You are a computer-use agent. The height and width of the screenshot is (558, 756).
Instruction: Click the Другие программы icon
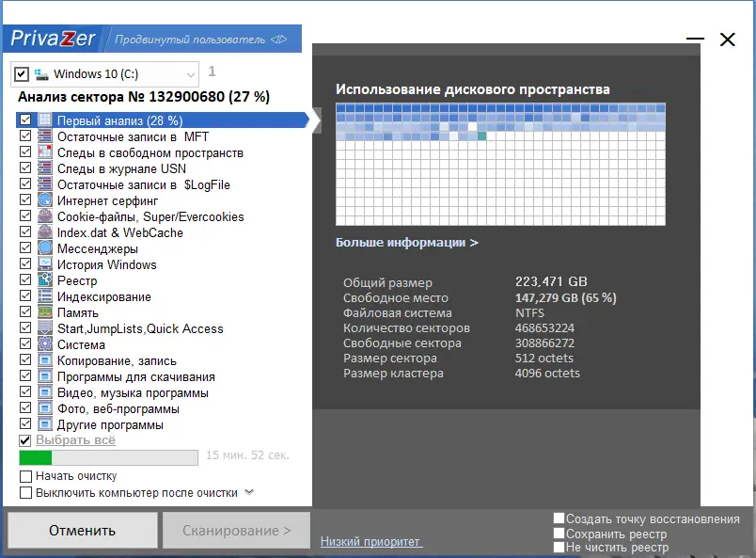pyautogui.click(x=45, y=423)
